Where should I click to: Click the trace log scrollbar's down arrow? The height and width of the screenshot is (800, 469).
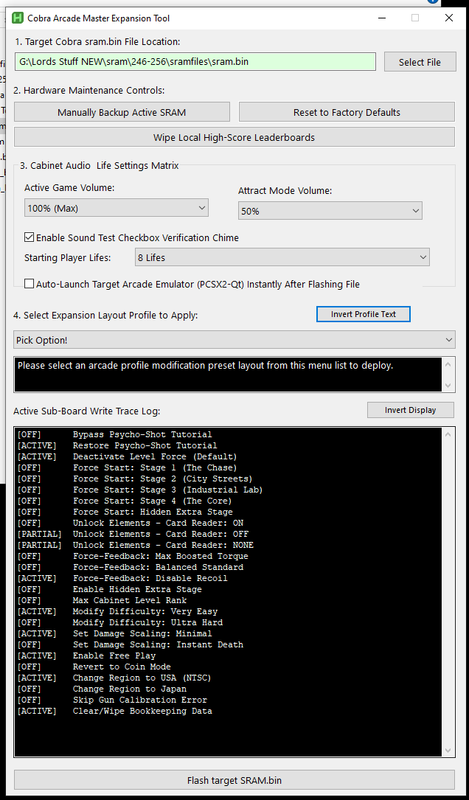pos(449,750)
